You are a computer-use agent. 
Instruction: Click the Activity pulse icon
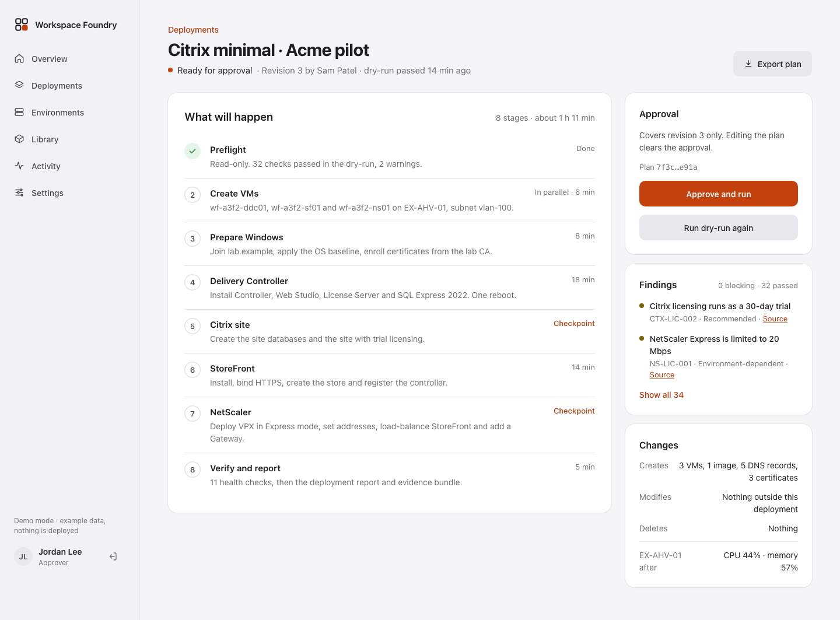(19, 166)
